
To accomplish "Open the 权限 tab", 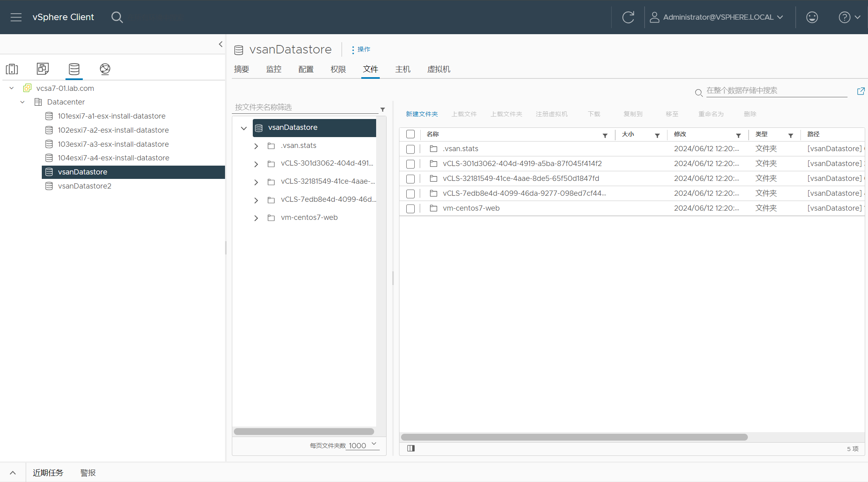I will click(x=338, y=69).
